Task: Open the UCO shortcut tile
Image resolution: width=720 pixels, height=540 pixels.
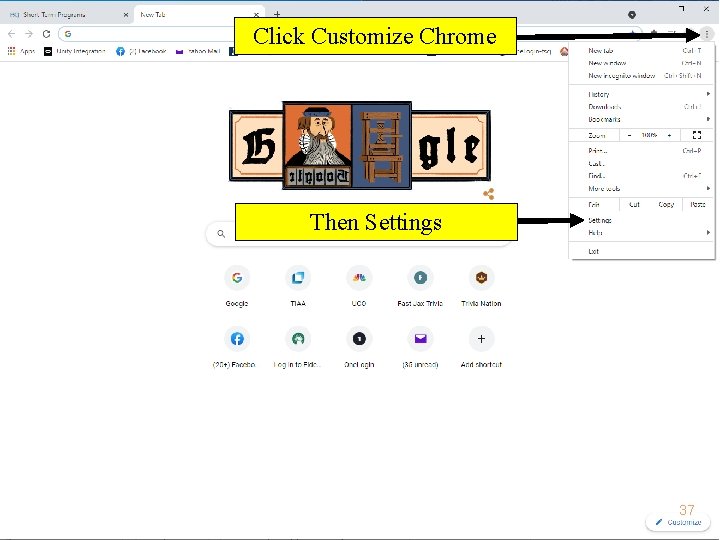Action: pyautogui.click(x=359, y=287)
